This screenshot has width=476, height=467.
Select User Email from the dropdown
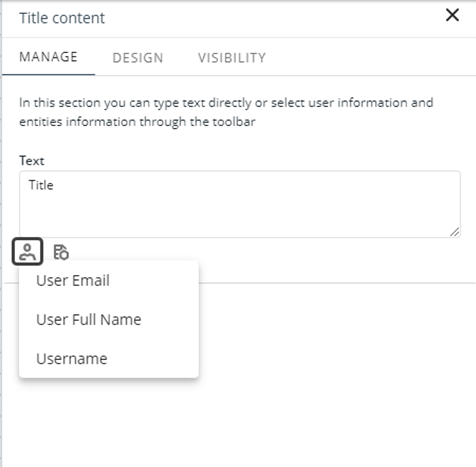pyautogui.click(x=109, y=280)
